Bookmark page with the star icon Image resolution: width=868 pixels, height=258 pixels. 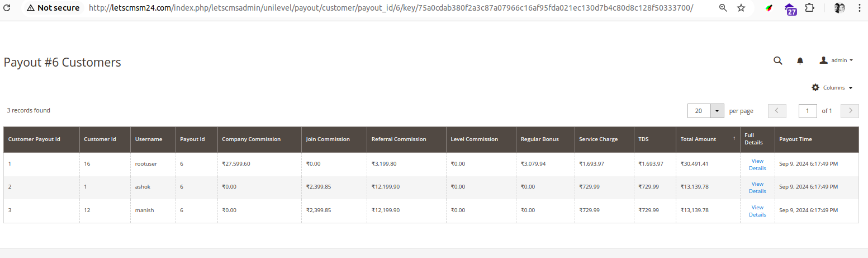pos(741,8)
